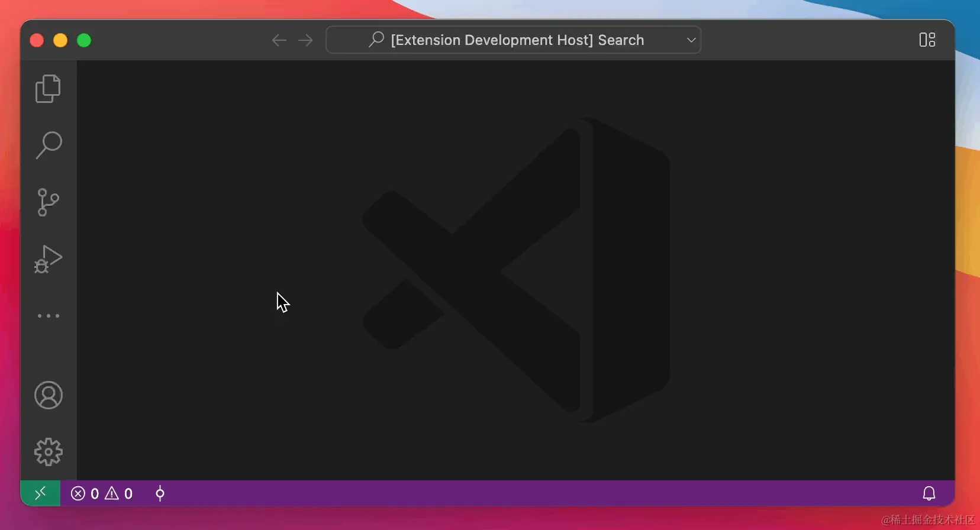The height and width of the screenshot is (530, 980).
Task: Open the Explorer view in activity bar
Action: 48,89
